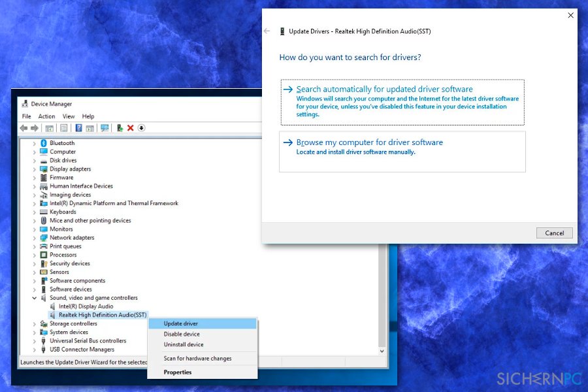This screenshot has width=588, height=392.
Task: Expand the Disk drives node chevron
Action: [x=34, y=161]
